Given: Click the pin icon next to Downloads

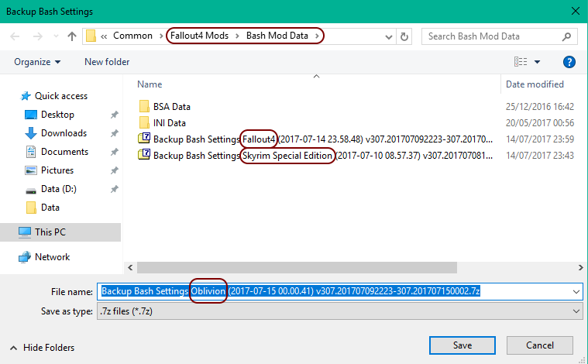Looking at the screenshot, I should [114, 133].
